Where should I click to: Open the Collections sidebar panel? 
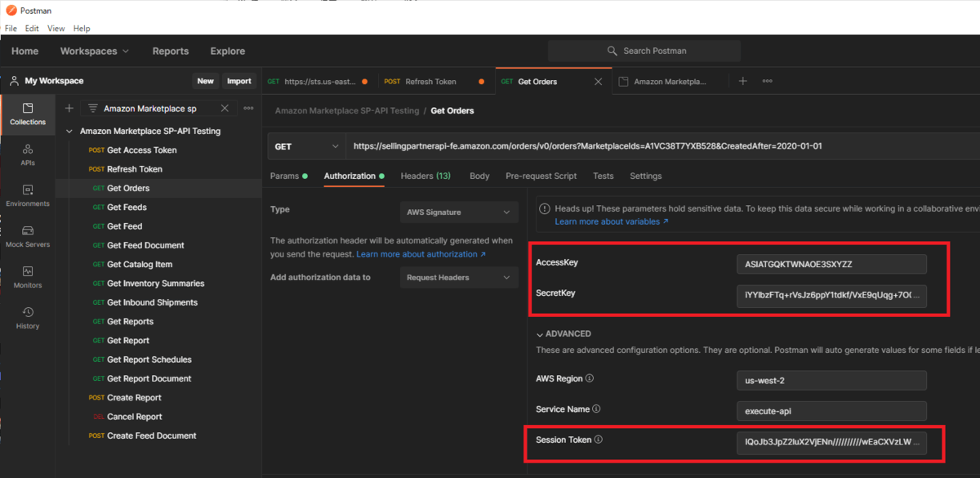point(28,114)
